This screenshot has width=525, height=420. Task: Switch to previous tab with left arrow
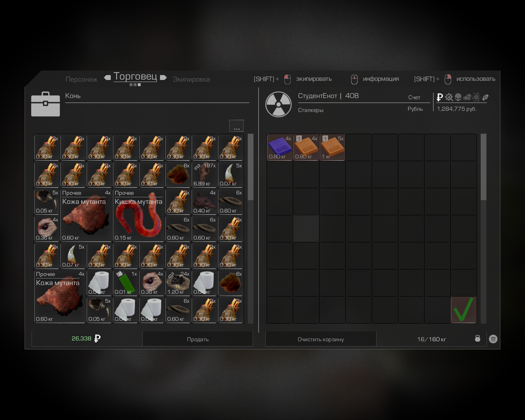tap(107, 78)
